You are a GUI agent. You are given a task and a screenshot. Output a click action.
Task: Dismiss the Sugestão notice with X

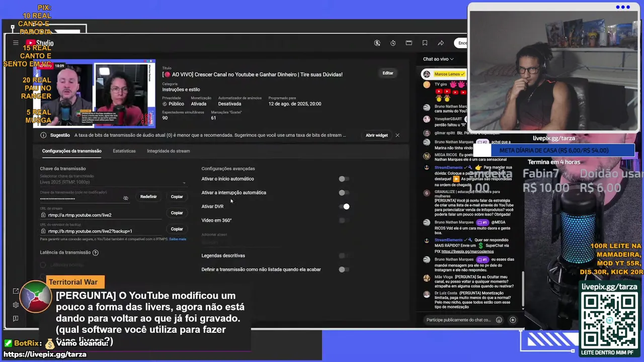click(x=397, y=135)
